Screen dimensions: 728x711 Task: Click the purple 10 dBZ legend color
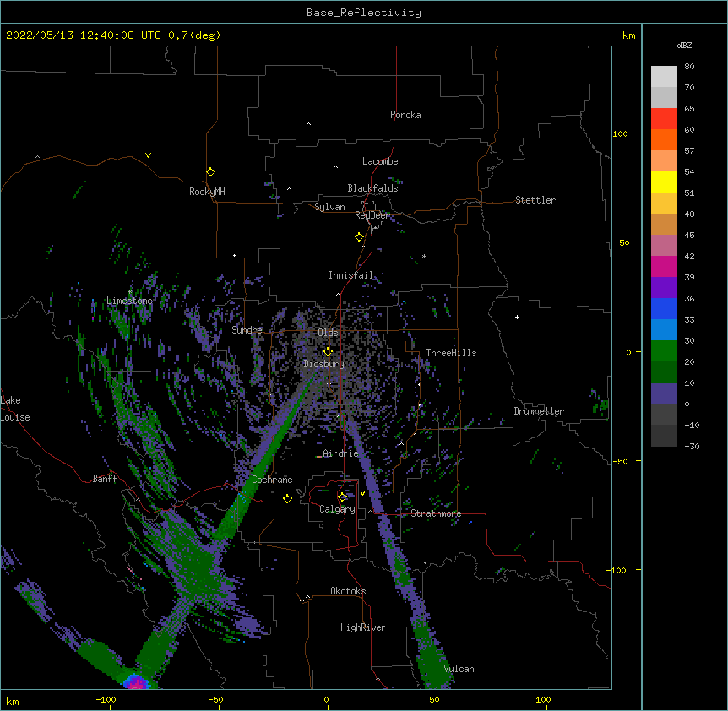click(664, 393)
